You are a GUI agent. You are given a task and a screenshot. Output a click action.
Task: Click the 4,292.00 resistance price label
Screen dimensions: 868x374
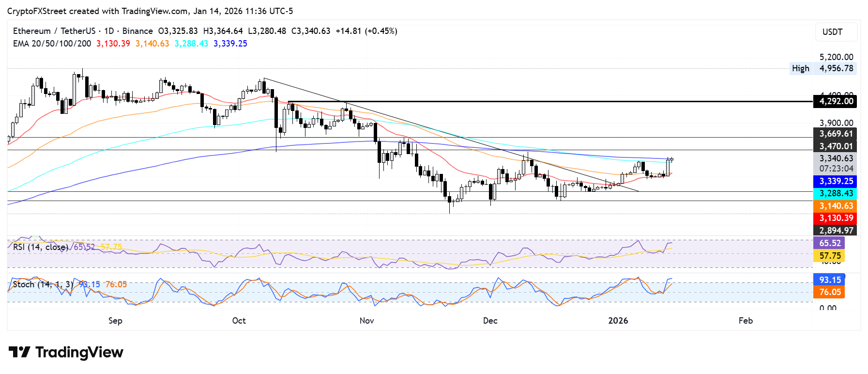coord(836,101)
